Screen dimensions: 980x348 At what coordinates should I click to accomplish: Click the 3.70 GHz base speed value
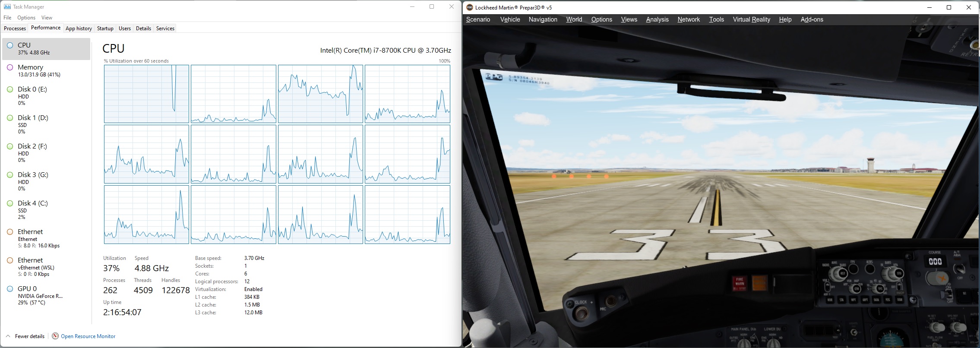254,258
